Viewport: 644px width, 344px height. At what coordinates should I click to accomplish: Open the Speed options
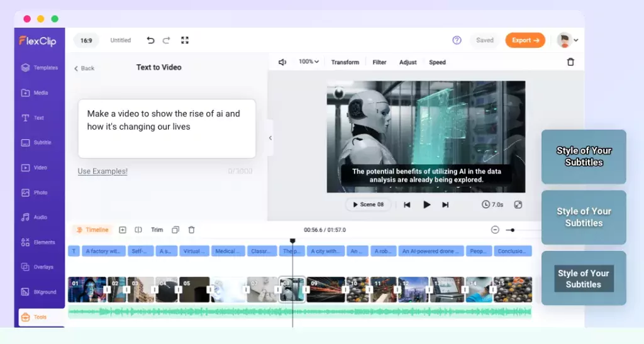pos(438,62)
